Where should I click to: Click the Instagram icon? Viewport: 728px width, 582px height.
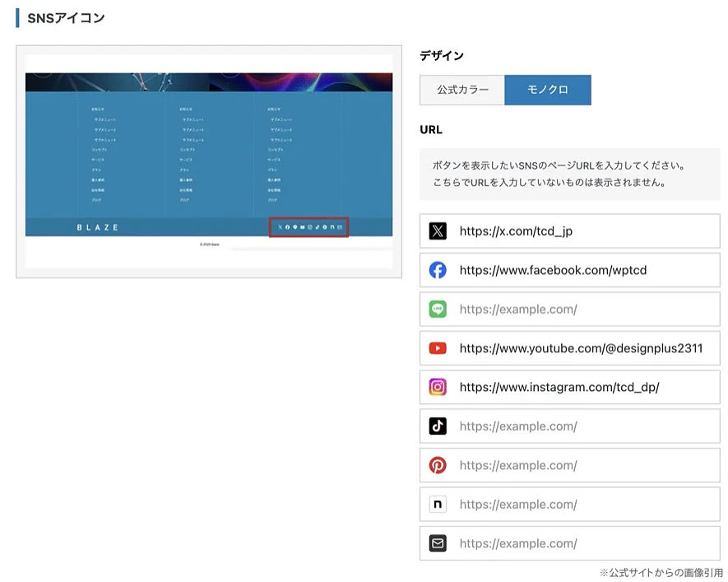pyautogui.click(x=437, y=387)
